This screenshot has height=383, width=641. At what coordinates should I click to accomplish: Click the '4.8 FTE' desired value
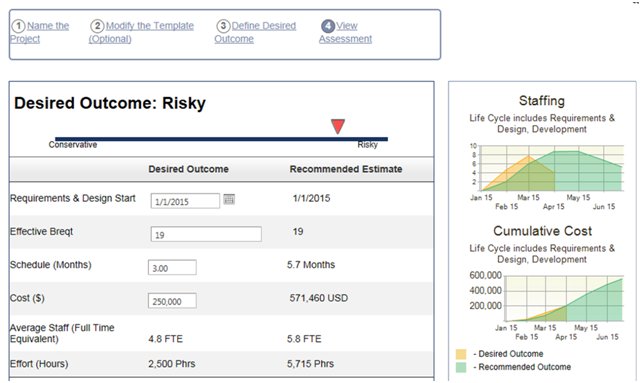166,339
